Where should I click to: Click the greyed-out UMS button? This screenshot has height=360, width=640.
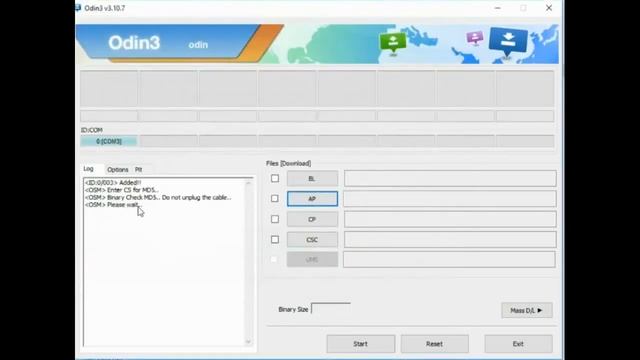[x=312, y=259]
